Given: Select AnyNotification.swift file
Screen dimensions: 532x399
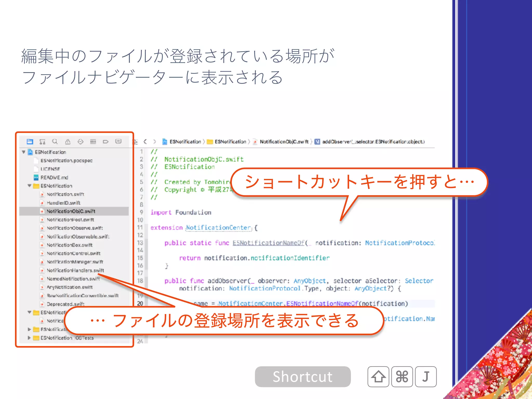Looking at the screenshot, I should pyautogui.click(x=70, y=287).
